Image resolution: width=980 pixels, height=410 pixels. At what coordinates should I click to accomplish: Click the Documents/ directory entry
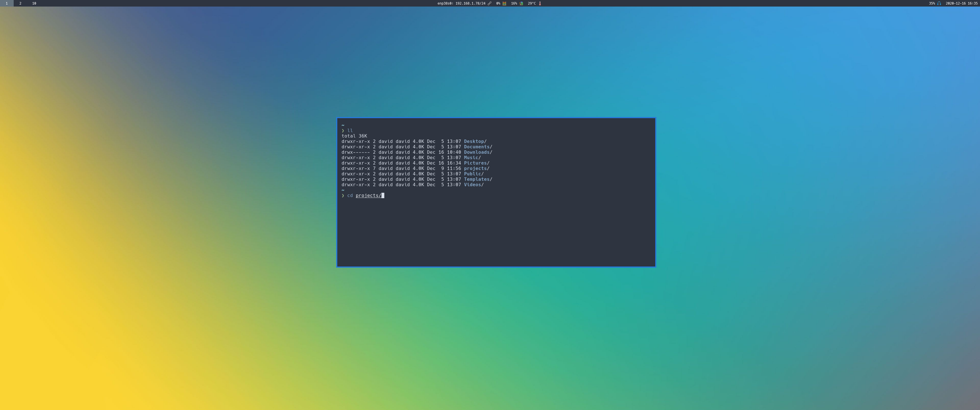pyautogui.click(x=477, y=146)
